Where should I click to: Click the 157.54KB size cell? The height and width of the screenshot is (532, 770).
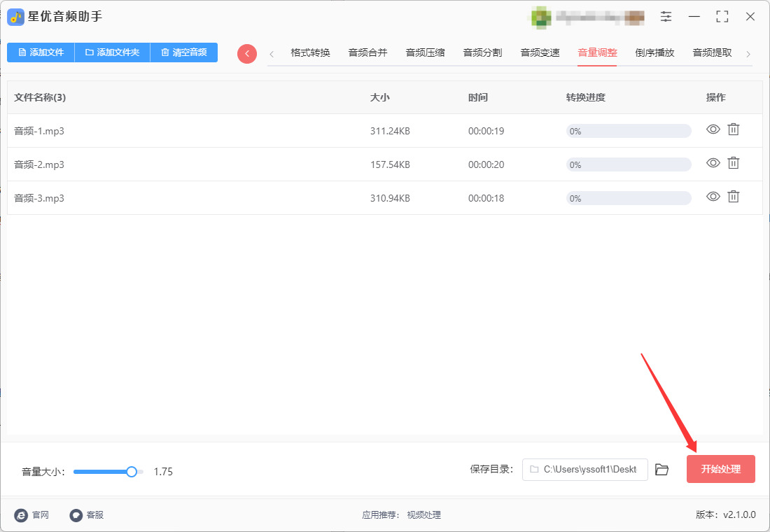click(390, 164)
